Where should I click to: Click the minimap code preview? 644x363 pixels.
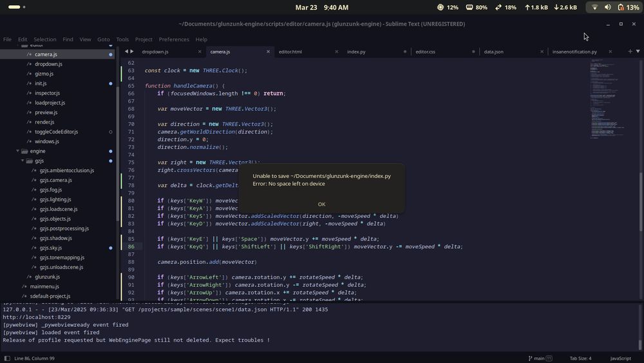pyautogui.click(x=607, y=99)
